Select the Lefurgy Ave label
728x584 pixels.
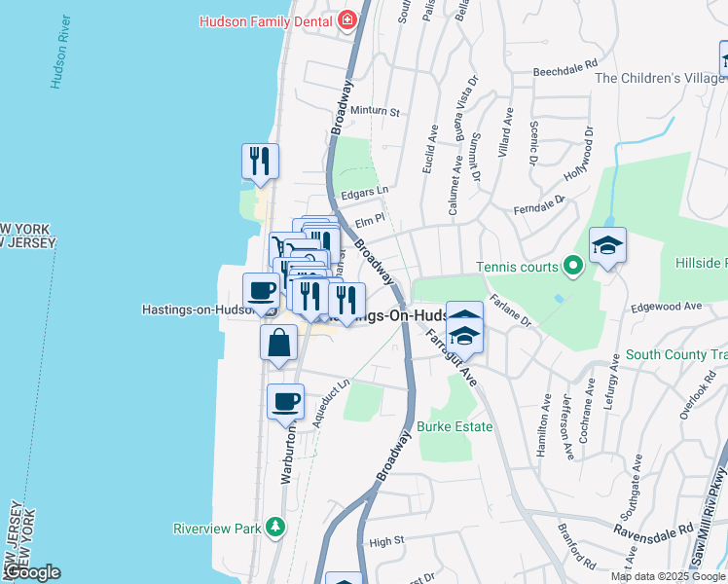pyautogui.click(x=611, y=383)
